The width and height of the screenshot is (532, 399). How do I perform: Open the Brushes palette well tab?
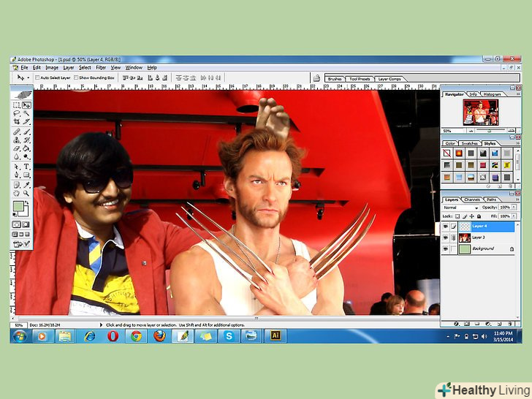(335, 79)
